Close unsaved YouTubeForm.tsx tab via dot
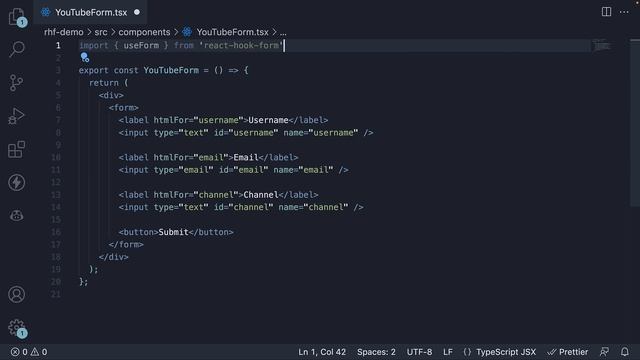Screen dimensions: 640x360 pos(137,12)
